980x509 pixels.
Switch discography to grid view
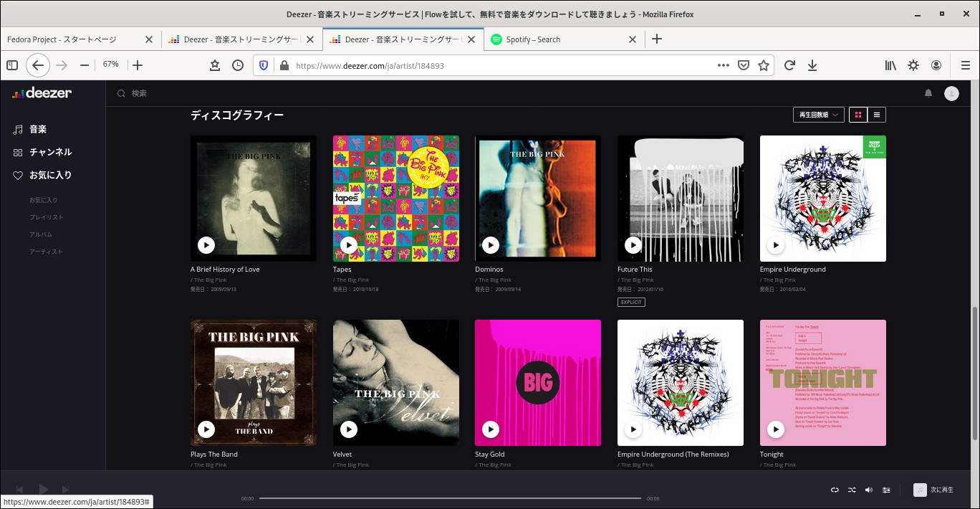[858, 115]
